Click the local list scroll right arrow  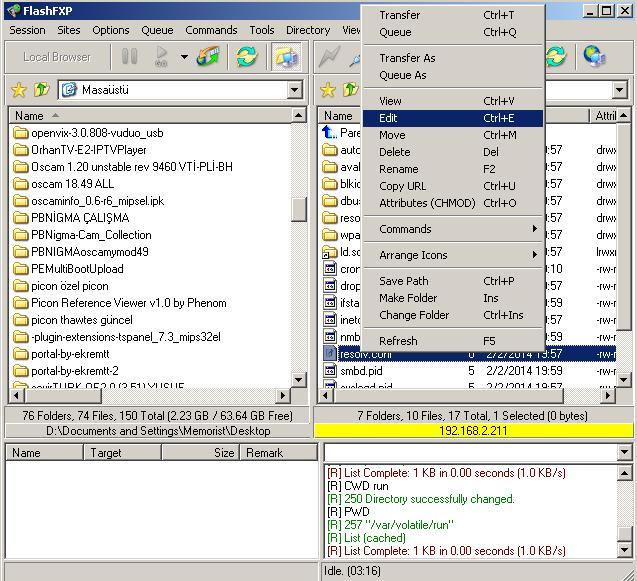pos(283,395)
